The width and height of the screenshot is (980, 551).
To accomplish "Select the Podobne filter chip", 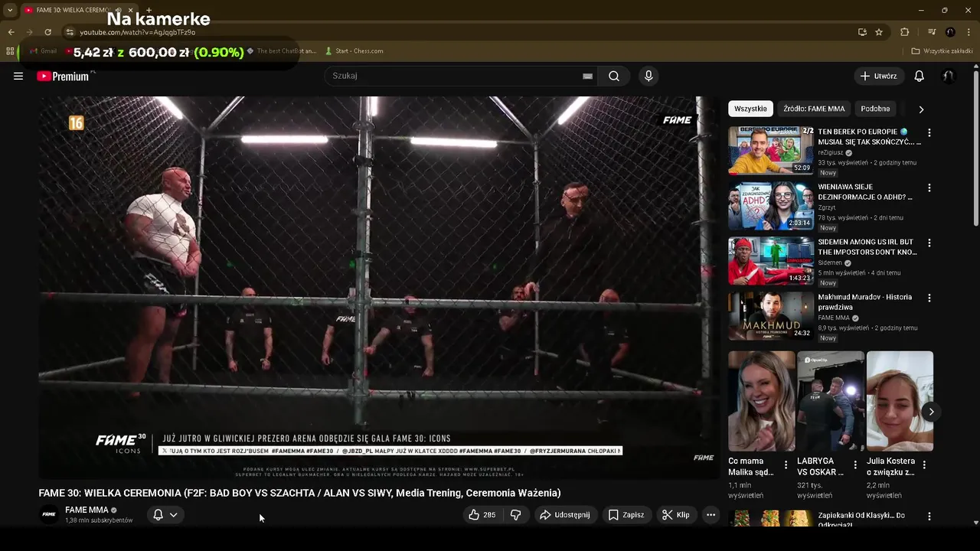I will 875,109.
